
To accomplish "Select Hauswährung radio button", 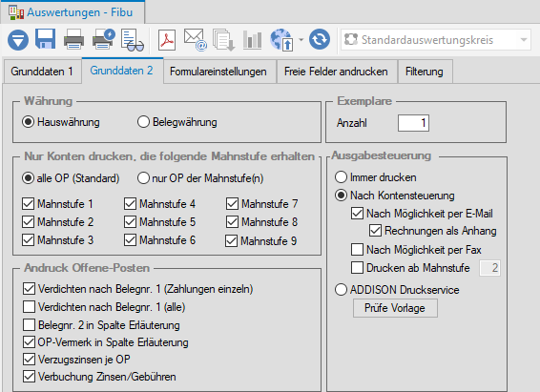I will (61, 122).
